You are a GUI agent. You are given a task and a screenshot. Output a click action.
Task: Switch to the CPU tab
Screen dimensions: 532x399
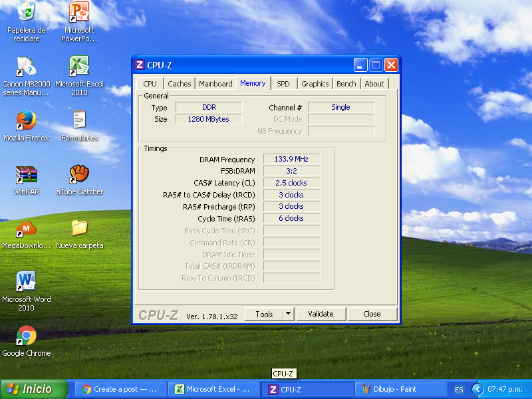150,84
